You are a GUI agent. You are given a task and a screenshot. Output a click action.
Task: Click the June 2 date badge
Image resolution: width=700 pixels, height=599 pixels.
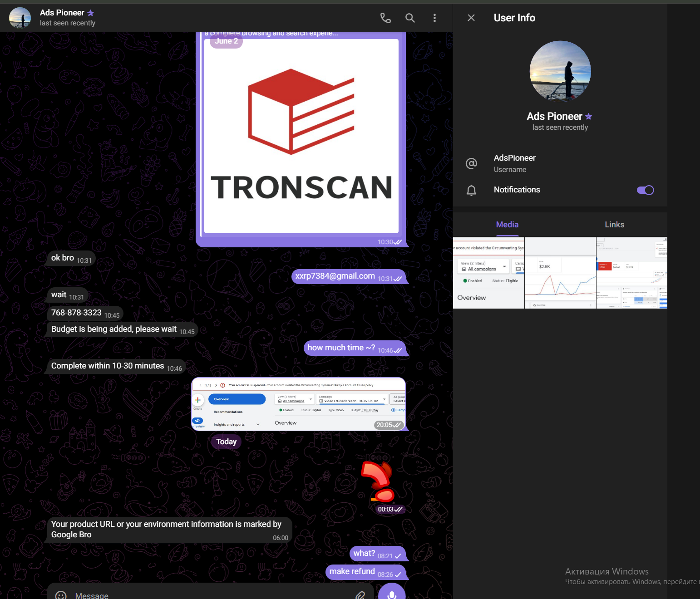click(x=226, y=41)
